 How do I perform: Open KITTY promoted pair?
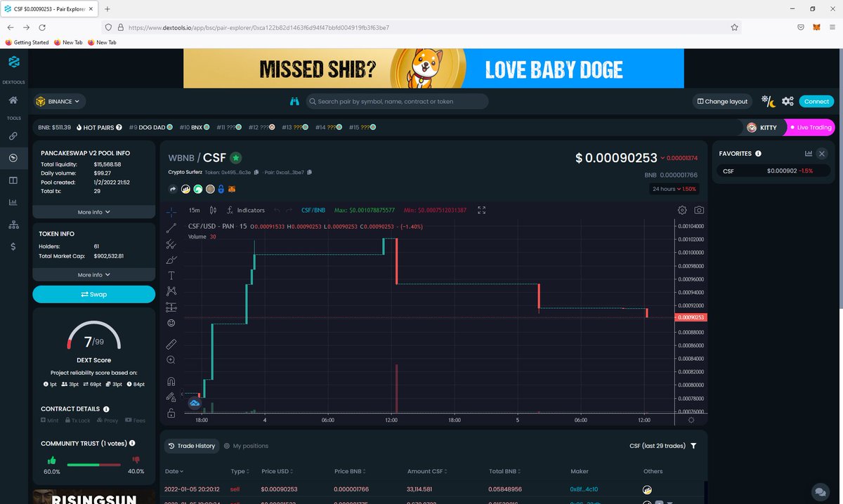(x=762, y=127)
